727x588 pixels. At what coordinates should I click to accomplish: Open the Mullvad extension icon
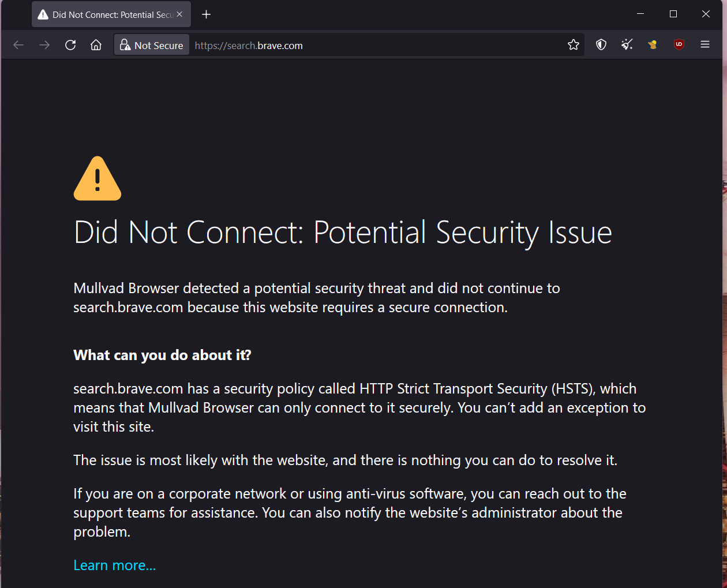tap(653, 45)
